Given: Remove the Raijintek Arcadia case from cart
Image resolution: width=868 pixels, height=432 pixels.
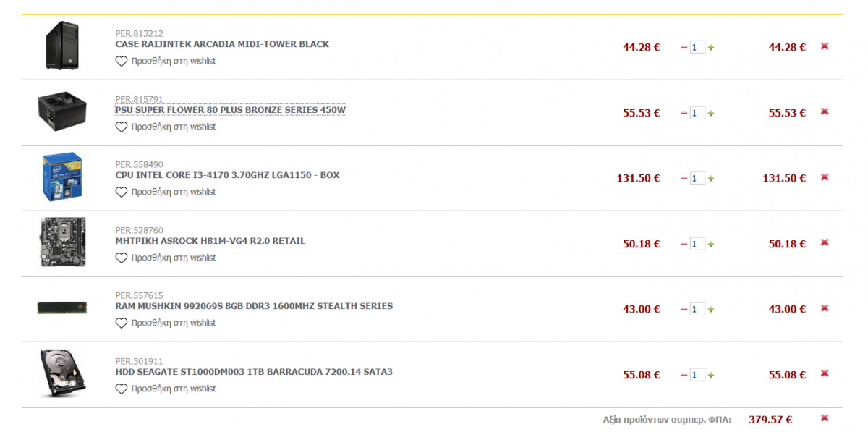Looking at the screenshot, I should point(824,46).
